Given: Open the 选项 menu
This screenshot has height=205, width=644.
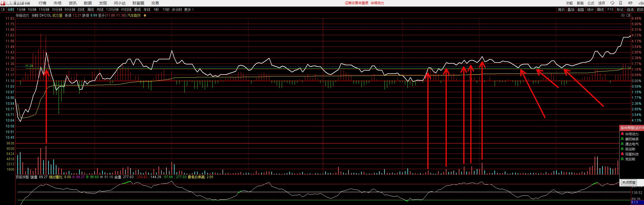Looking at the screenshot, I should click(x=602, y=3).
